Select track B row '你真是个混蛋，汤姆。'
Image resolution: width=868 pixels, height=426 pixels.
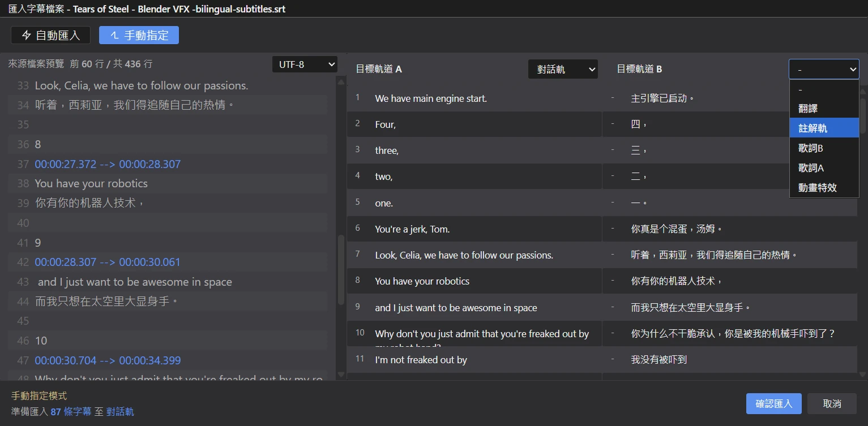pos(730,229)
